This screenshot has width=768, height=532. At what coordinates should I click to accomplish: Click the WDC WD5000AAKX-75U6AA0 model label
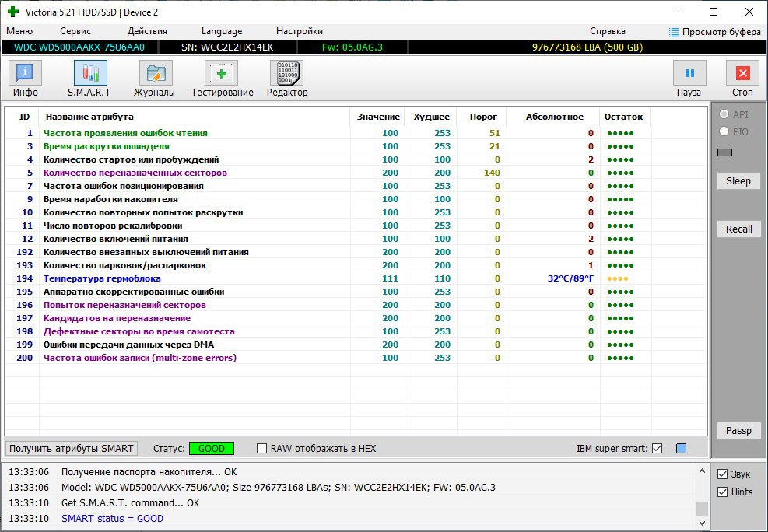pyautogui.click(x=79, y=47)
